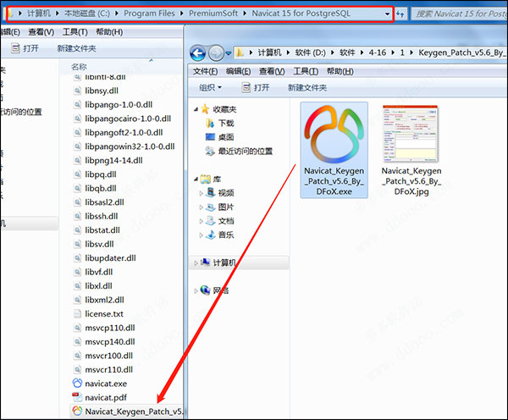Open 最近访问的位置 in front window sidebar
Screen dimensions: 508x420
245,151
